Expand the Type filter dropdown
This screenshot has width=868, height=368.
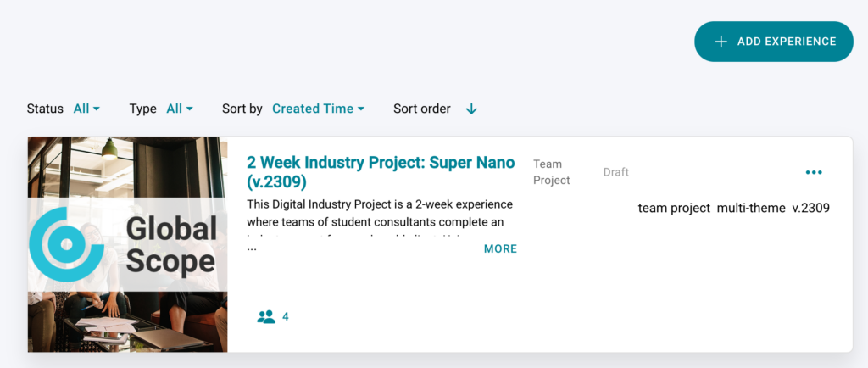point(180,109)
